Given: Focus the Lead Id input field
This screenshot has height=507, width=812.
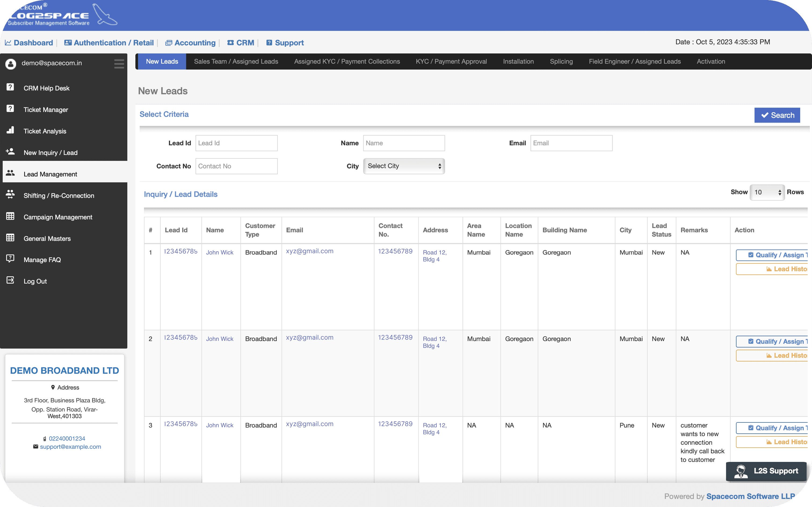Looking at the screenshot, I should point(237,143).
